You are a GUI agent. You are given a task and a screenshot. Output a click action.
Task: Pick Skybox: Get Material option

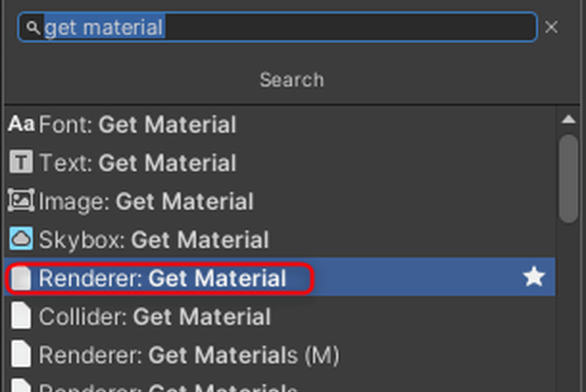[154, 240]
